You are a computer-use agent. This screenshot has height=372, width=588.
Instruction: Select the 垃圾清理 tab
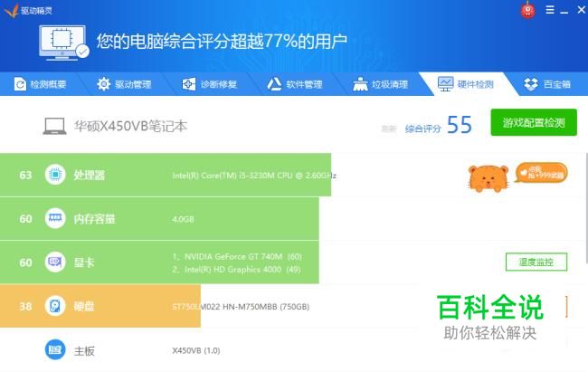381,84
